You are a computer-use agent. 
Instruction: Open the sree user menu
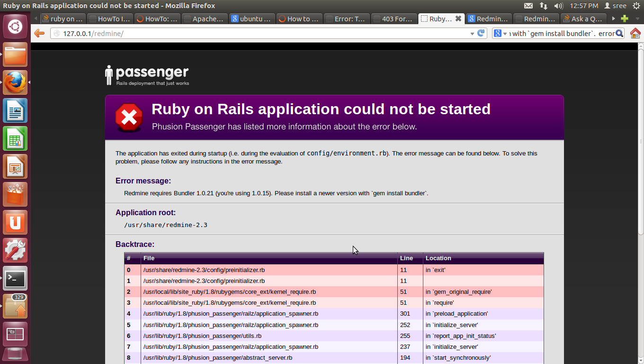pos(615,6)
